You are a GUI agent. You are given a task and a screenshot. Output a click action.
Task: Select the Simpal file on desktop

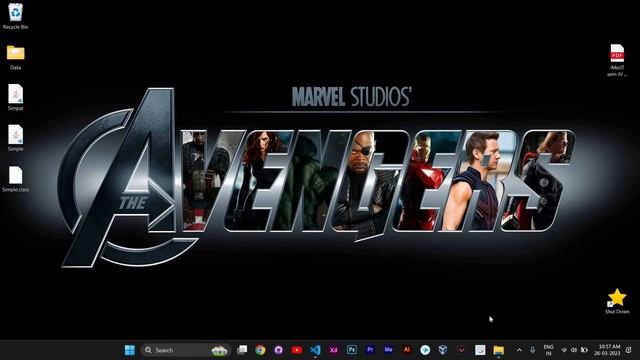(16, 97)
